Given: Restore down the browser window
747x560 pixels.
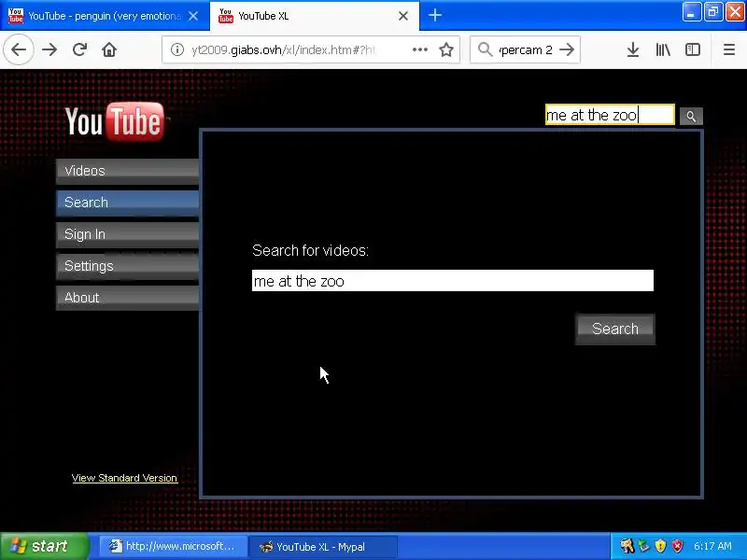Looking at the screenshot, I should 713,12.
